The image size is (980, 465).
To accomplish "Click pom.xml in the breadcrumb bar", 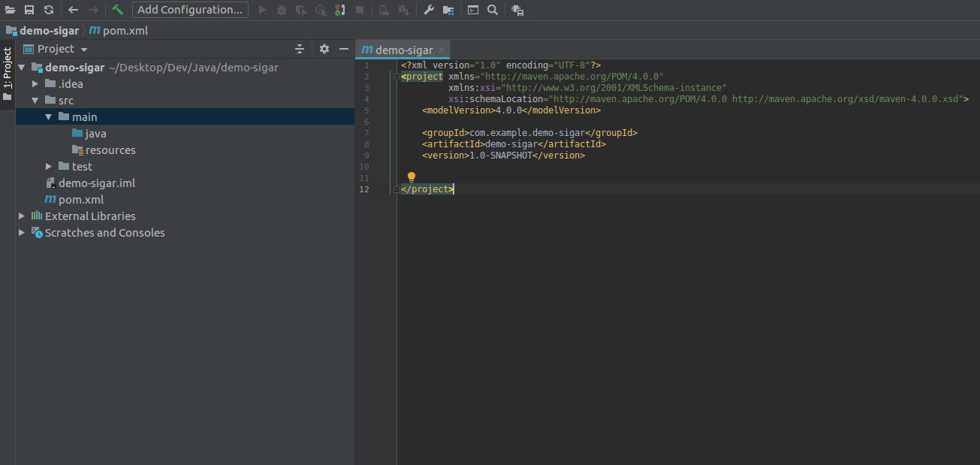I will pos(125,31).
